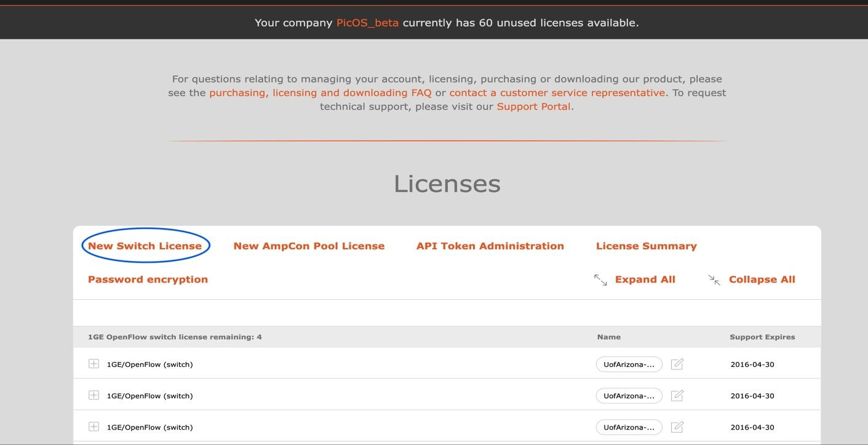The width and height of the screenshot is (868, 445).
Task: Expand the third 1GE/OpenFlow switch row
Action: (x=94, y=426)
